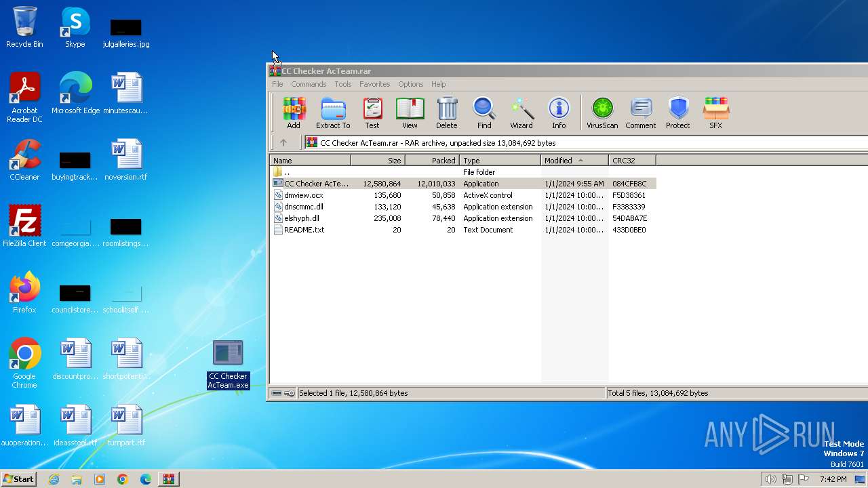Click the Protect toolbar icon
The width and height of the screenshot is (868, 488).
pyautogui.click(x=677, y=113)
